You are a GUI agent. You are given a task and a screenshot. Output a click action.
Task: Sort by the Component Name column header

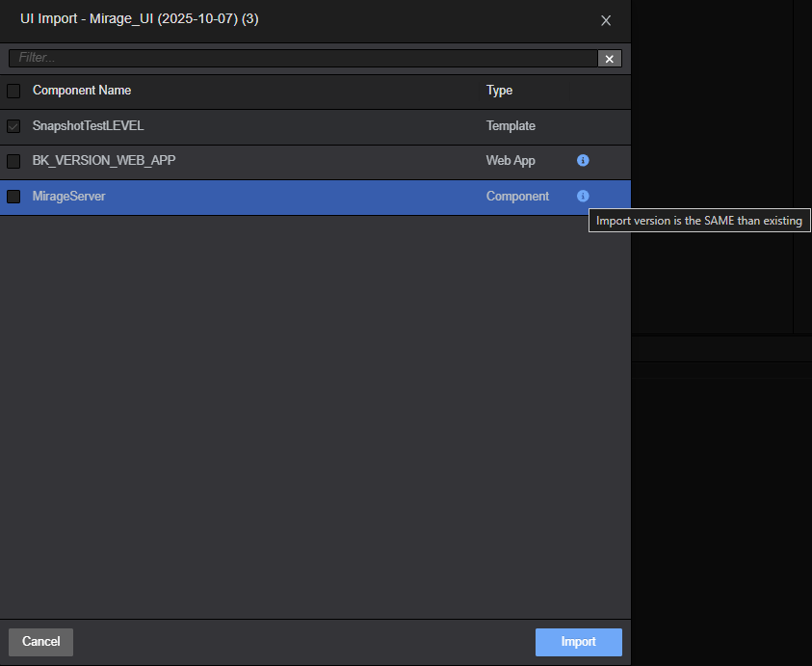(x=82, y=91)
